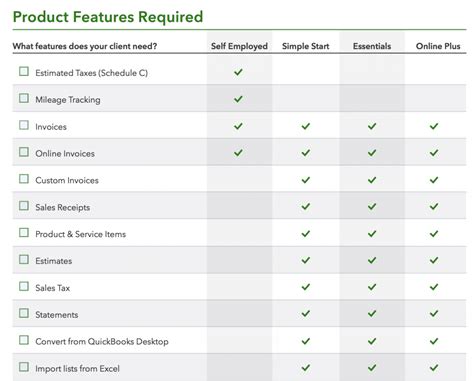This screenshot has height=381, width=474.
Task: Click the Mileage Tracking label text
Action: click(68, 100)
